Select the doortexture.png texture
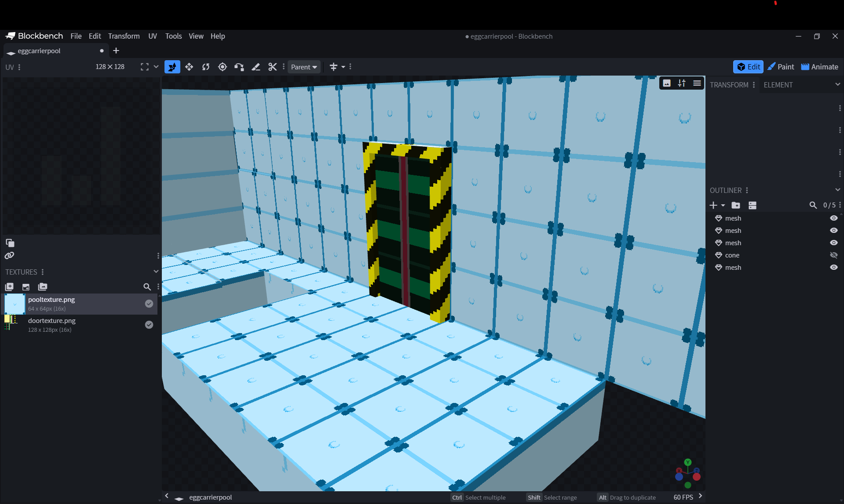 pyautogui.click(x=52, y=325)
